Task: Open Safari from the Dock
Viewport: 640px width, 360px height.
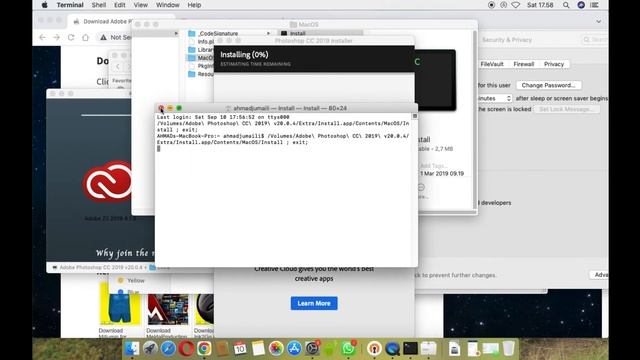Action: coord(168,349)
